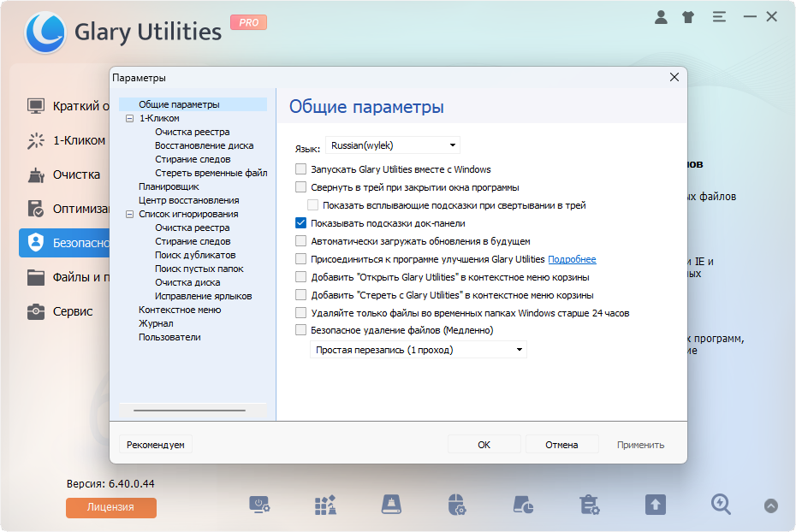Open the skin (t-shirt) theme icon
The height and width of the screenshot is (532, 796).
click(689, 16)
